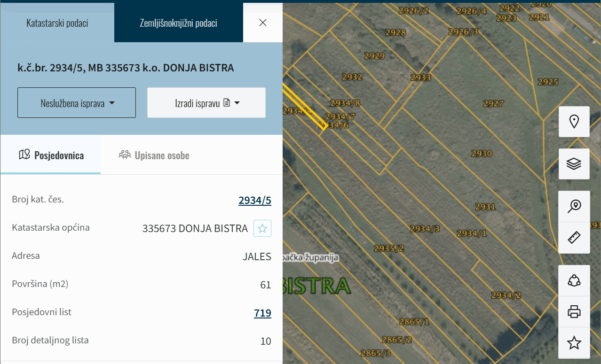The width and height of the screenshot is (601, 364).
Task: Select the Posjedovnica tab
Action: click(x=51, y=155)
